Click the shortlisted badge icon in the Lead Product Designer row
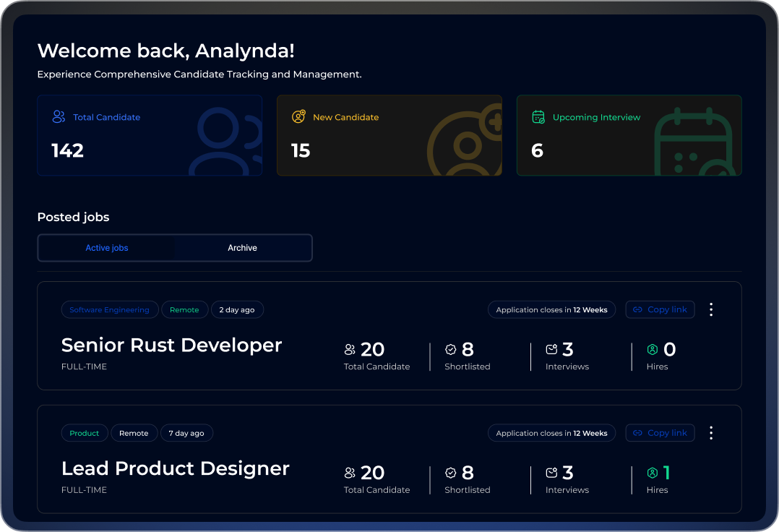This screenshot has height=532, width=779. (451, 473)
